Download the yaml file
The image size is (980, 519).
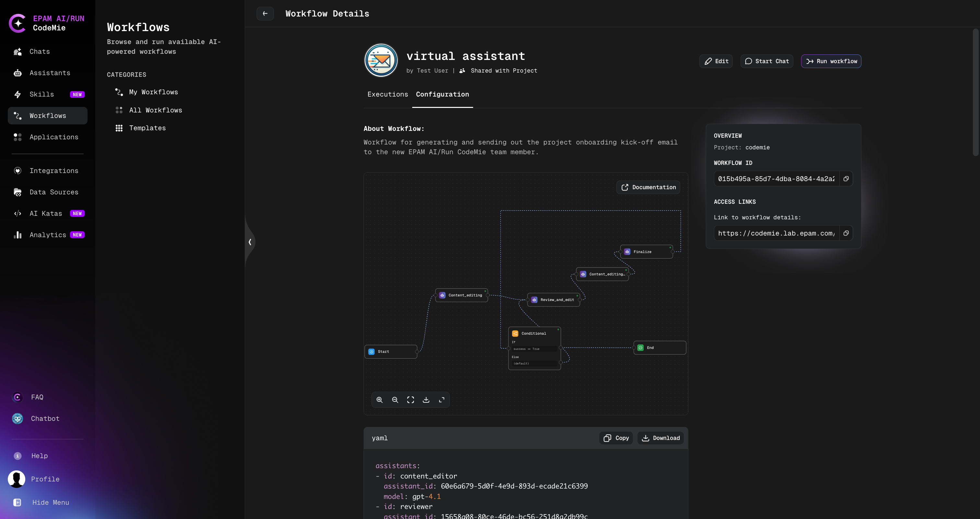(x=661, y=438)
